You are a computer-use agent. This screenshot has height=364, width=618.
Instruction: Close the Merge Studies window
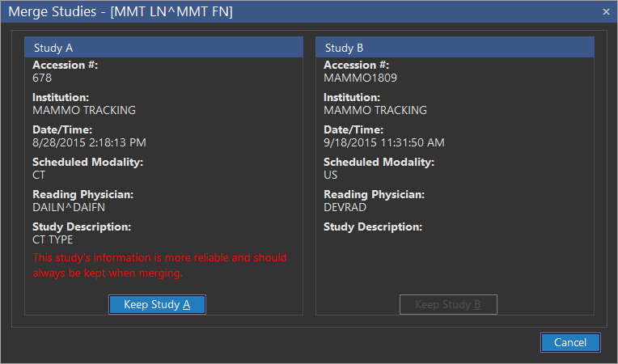click(x=606, y=11)
